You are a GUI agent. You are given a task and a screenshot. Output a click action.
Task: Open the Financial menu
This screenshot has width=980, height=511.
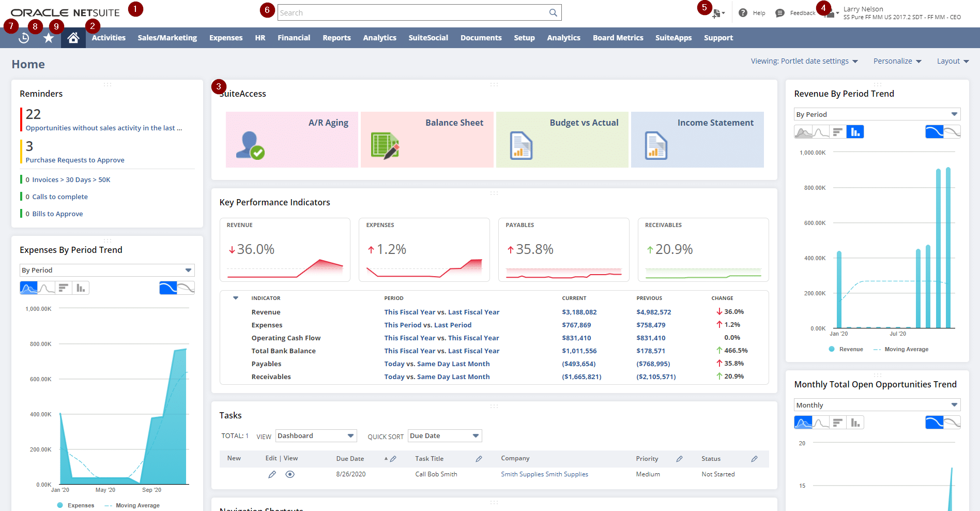coord(294,37)
